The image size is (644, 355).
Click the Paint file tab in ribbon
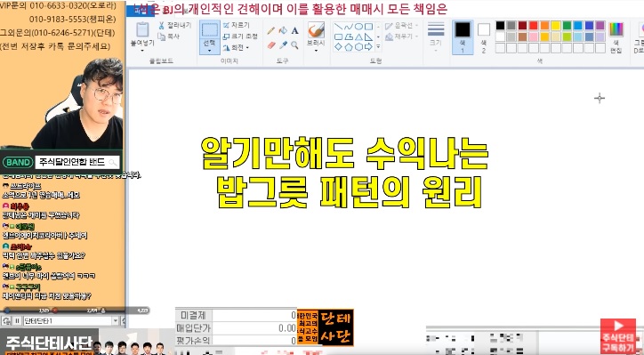point(140,11)
